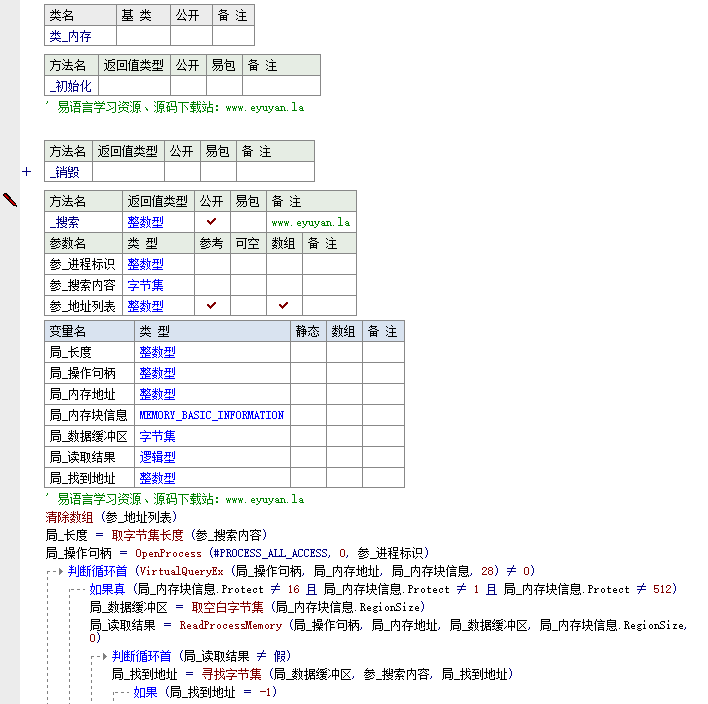Toggle the 参考 checkmark for 参_地址列表
The height and width of the screenshot is (704, 708).
coord(211,306)
